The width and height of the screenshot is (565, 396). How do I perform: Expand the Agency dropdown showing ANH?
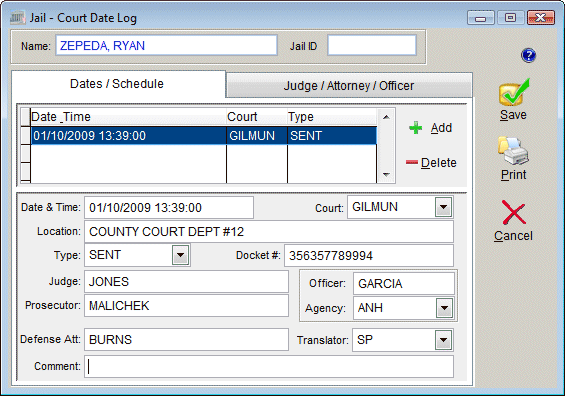coord(444,308)
